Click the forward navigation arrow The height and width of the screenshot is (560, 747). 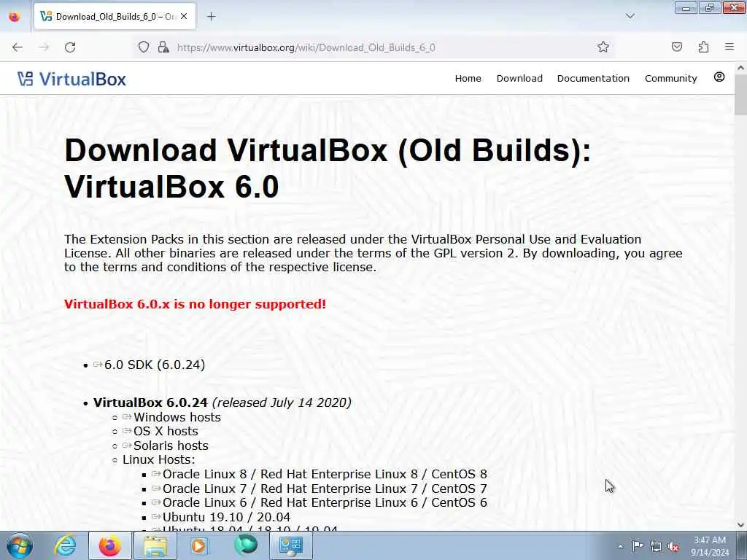tap(44, 47)
